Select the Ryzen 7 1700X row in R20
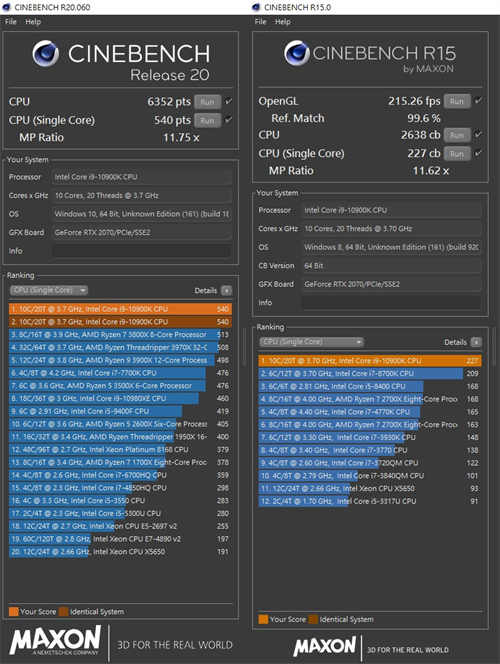Viewport: 500px width, 664px height. click(120, 462)
